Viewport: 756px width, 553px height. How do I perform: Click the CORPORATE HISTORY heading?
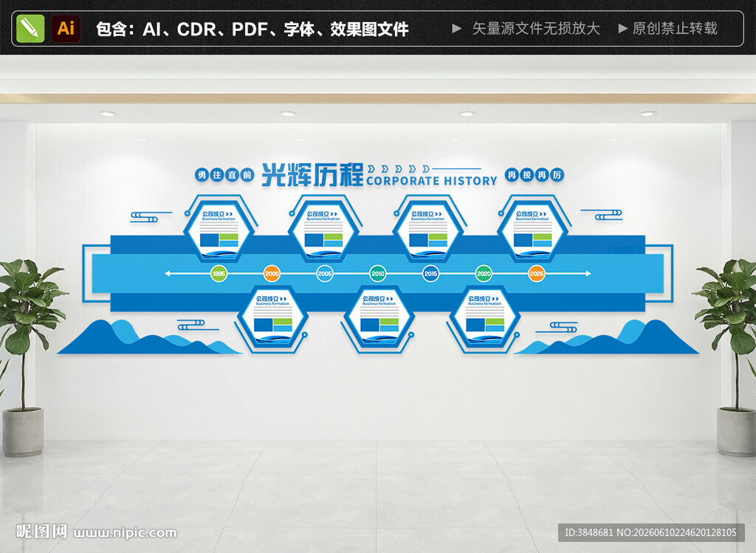coord(431,181)
